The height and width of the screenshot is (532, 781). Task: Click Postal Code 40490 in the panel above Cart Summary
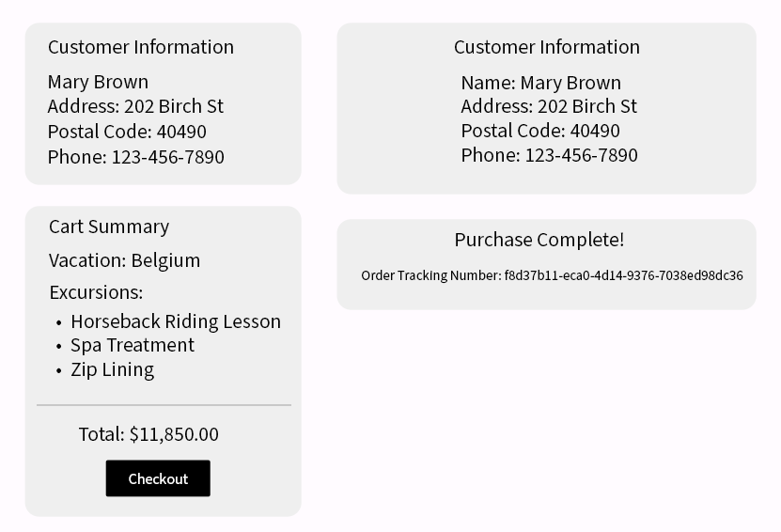pyautogui.click(x=127, y=132)
